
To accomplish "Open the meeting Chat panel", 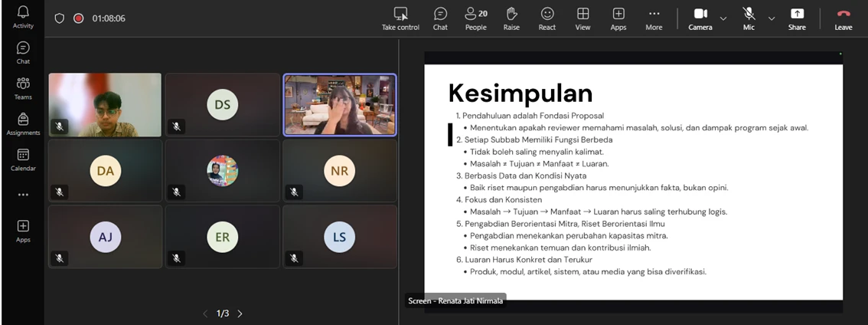I will [x=440, y=18].
